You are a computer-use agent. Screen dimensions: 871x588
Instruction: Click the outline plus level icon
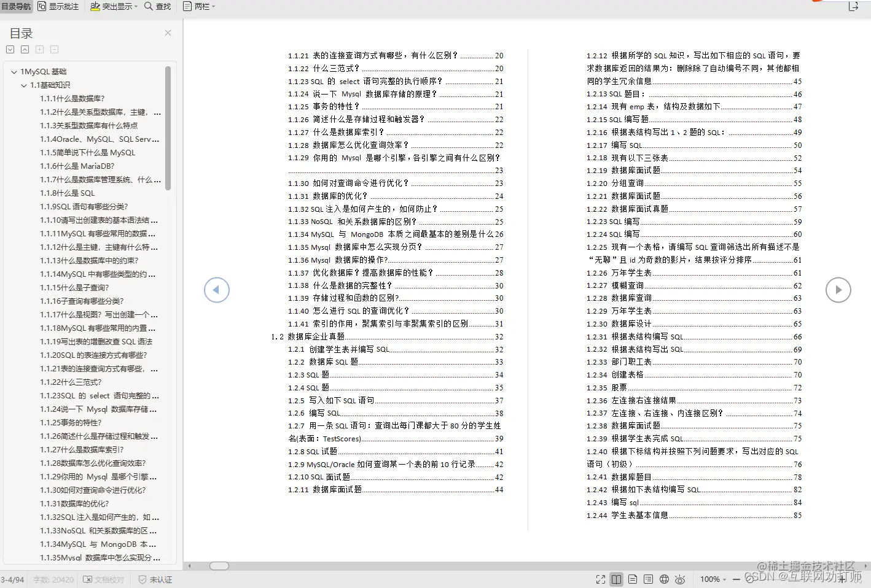pos(39,50)
